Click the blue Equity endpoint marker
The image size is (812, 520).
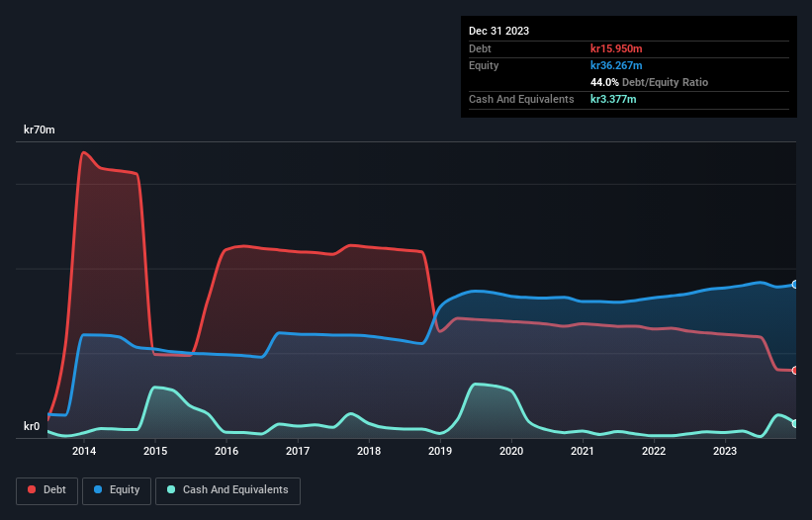click(795, 285)
